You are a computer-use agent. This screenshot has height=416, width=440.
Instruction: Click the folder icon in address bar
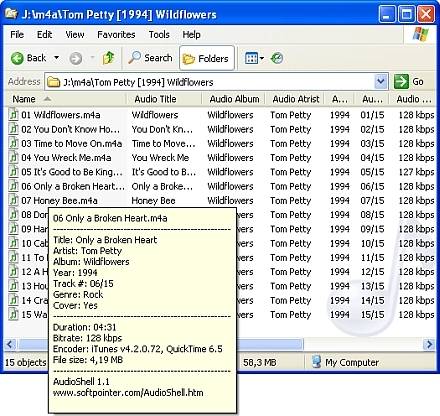pyautogui.click(x=53, y=82)
